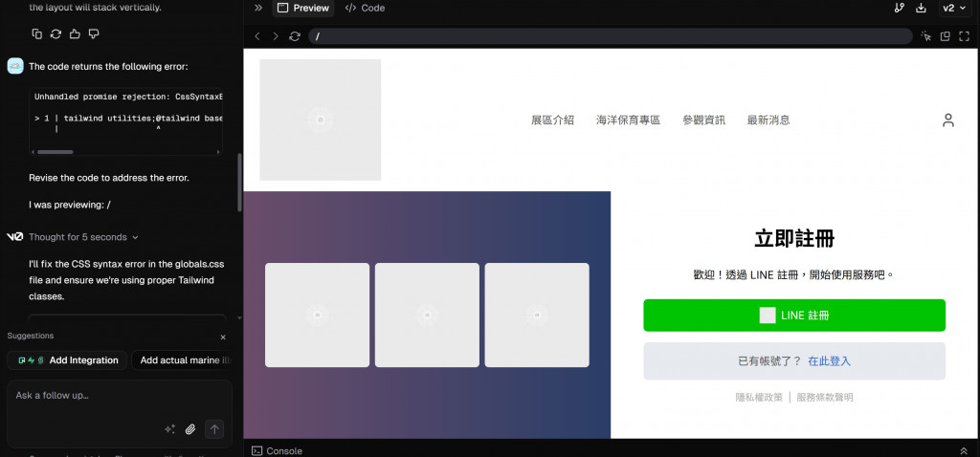Image resolution: width=980 pixels, height=457 pixels.
Task: Switch to the Preview tab
Action: click(303, 8)
